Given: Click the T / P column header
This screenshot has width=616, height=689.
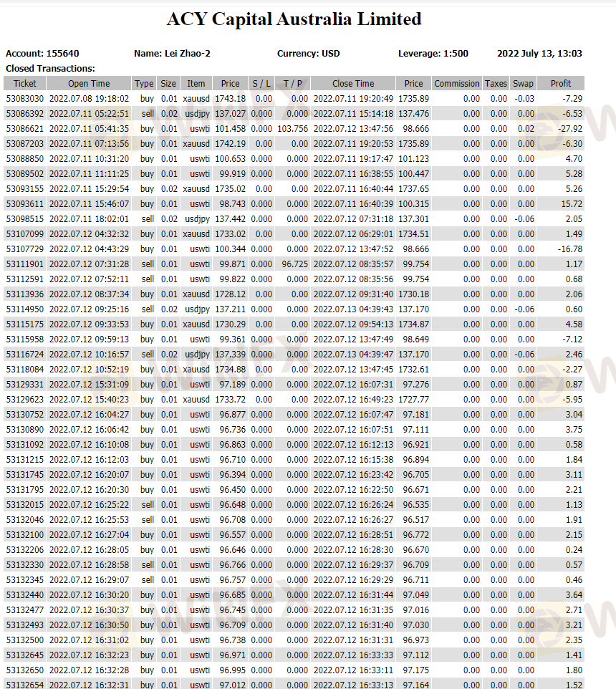Looking at the screenshot, I should tap(292, 84).
